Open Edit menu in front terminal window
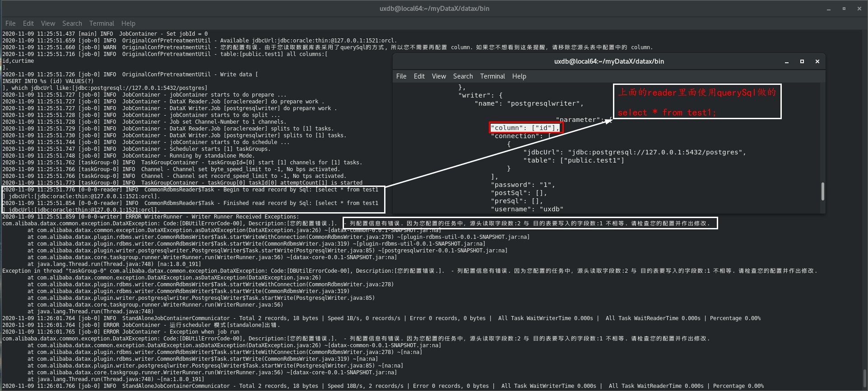The width and height of the screenshot is (868, 391). [x=419, y=76]
